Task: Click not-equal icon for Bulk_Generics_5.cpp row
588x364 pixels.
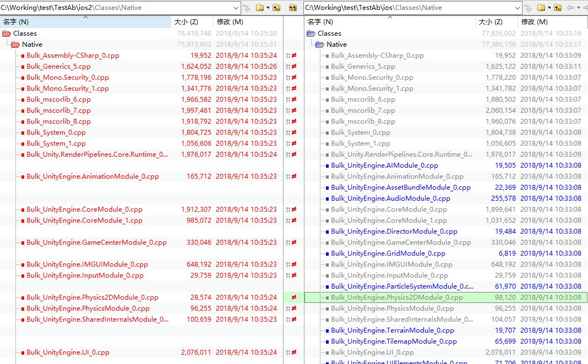Action: click(x=294, y=67)
